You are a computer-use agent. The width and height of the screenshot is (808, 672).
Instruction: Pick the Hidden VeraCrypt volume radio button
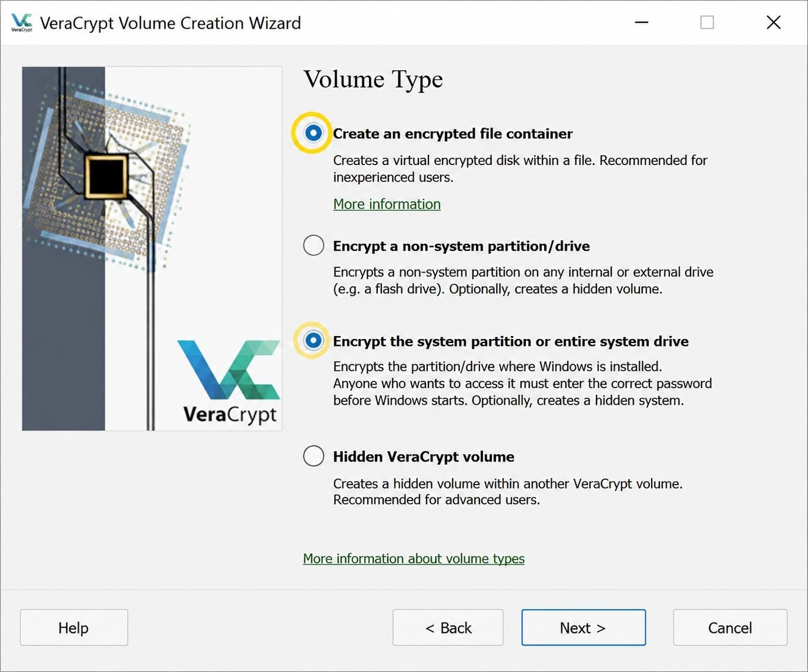coord(314,455)
